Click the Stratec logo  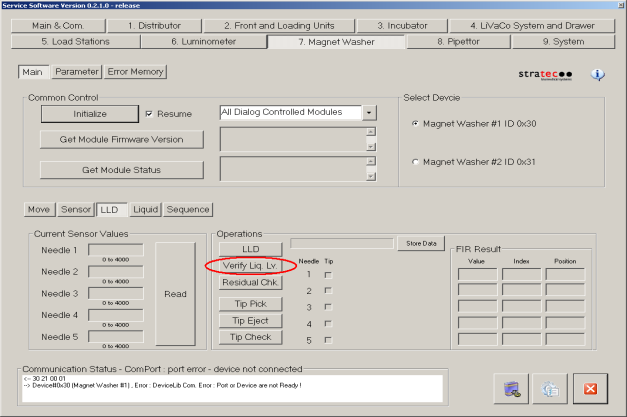[545, 75]
